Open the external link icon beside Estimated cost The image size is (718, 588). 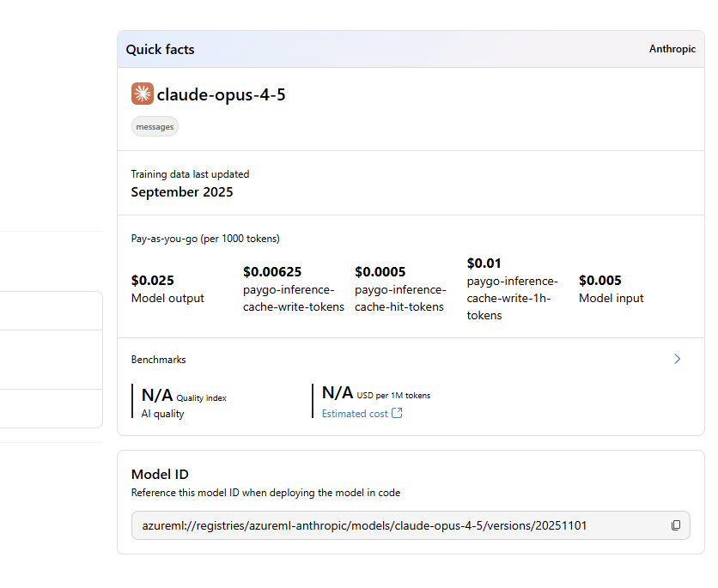[397, 413]
